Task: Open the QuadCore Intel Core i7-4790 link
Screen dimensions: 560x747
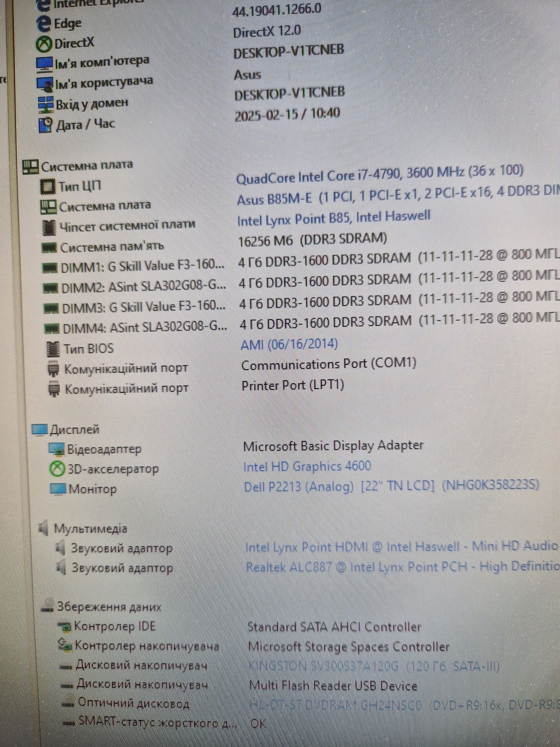Action: click(x=380, y=175)
